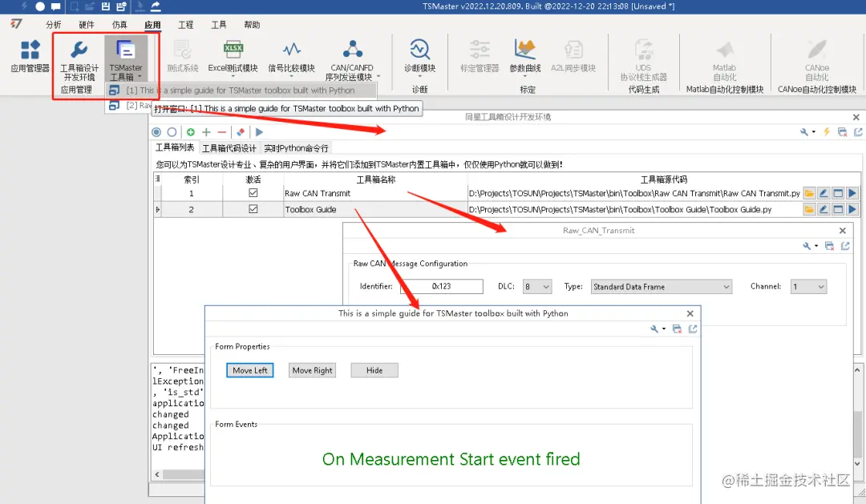Show window for Raw CAN Transmit row
Viewport: 866px width, 504px height.
click(x=838, y=193)
